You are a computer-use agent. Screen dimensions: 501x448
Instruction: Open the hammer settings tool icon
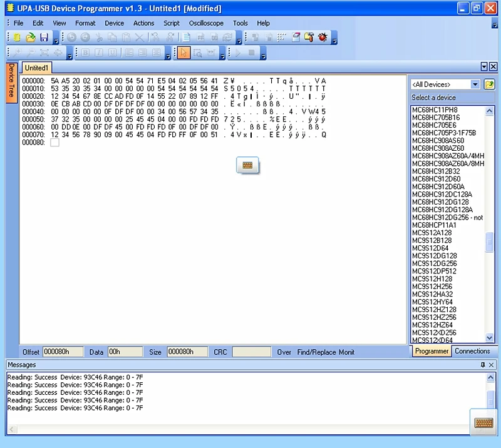[x=309, y=38]
